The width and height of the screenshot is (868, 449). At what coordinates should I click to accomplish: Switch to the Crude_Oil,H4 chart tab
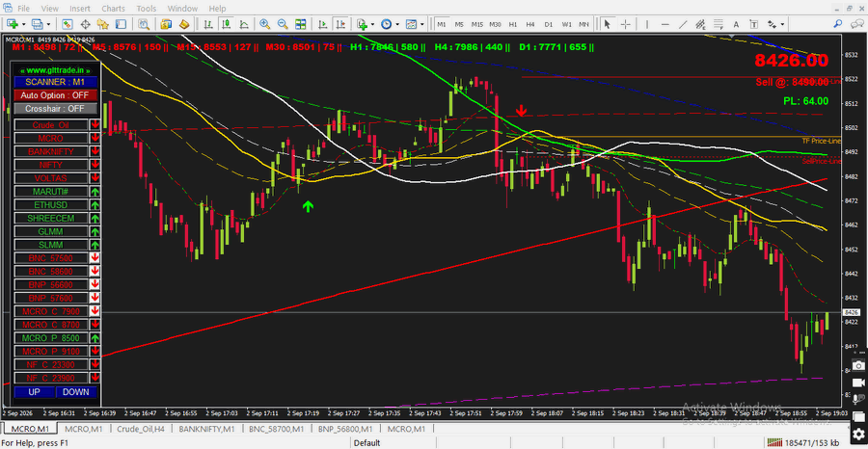click(x=141, y=429)
